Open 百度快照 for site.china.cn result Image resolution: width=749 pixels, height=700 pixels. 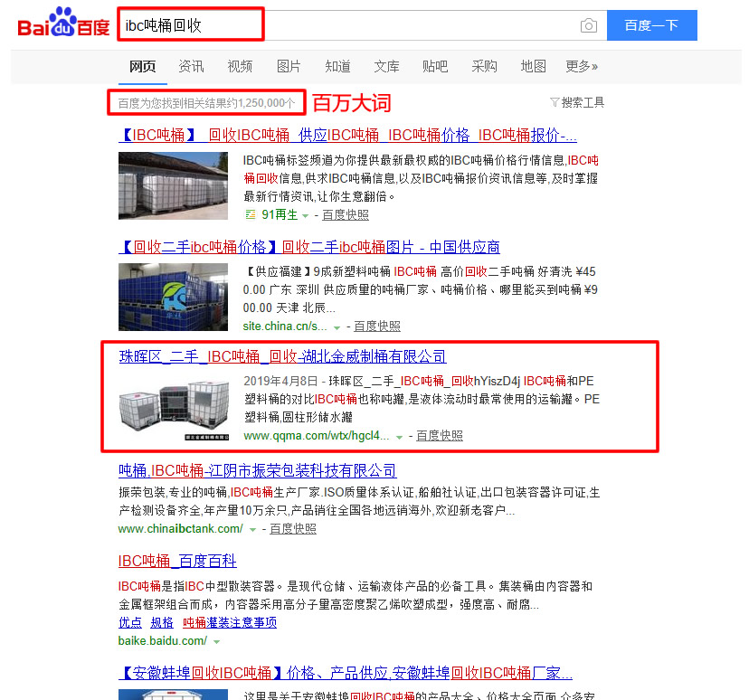tap(377, 326)
